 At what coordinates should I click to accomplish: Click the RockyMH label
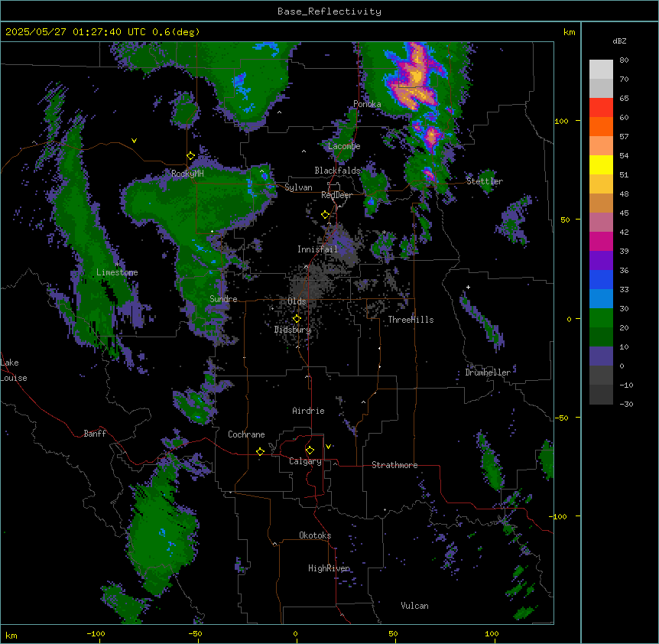187,174
